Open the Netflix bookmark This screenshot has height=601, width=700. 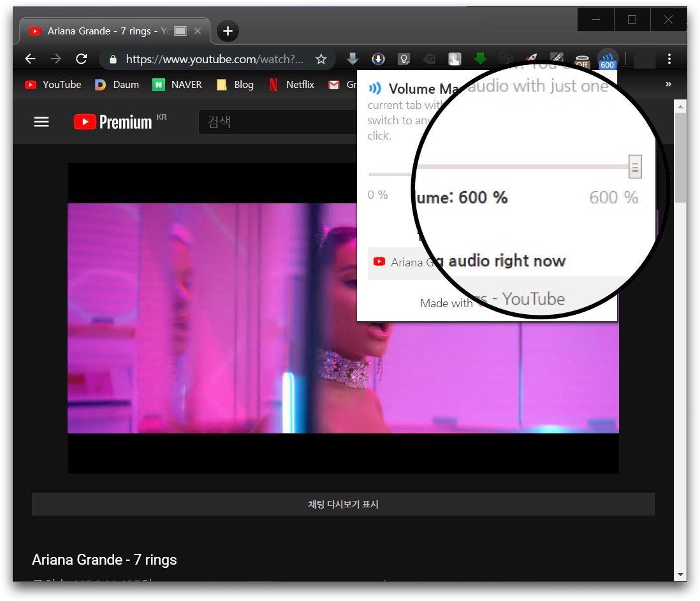(291, 85)
